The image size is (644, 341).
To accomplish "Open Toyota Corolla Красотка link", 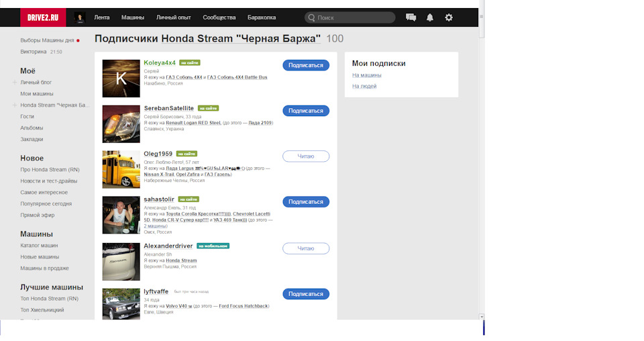I will point(199,214).
